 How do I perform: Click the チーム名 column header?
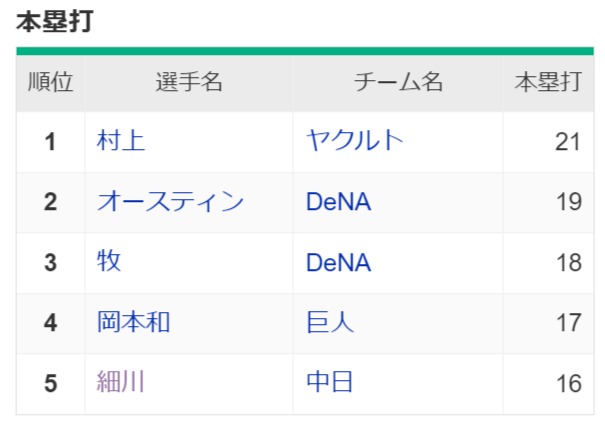tap(398, 83)
